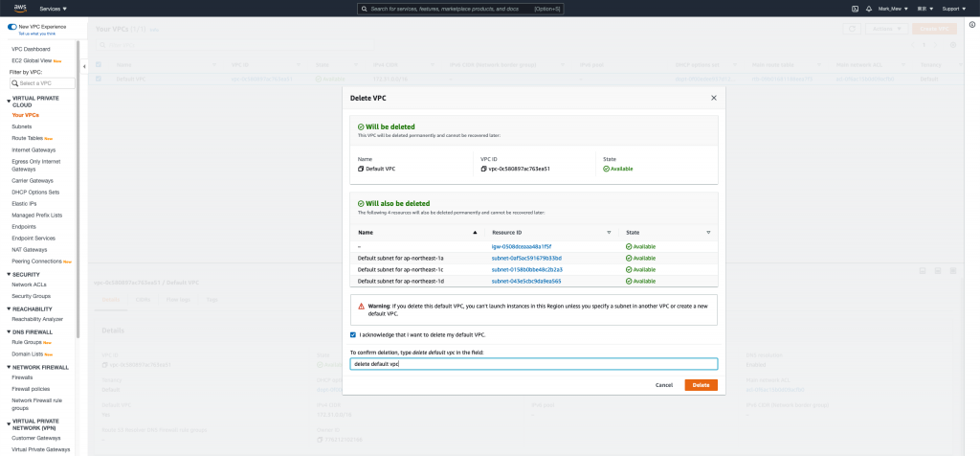Open Managed Prefix Lists in sidebar
The image size is (980, 456).
click(x=37, y=216)
